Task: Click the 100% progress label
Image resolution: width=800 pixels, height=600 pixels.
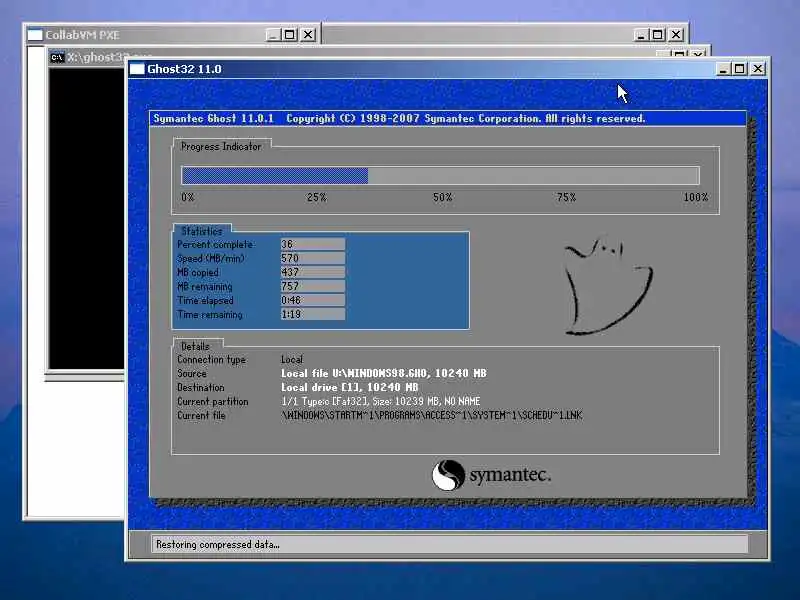Action: (x=695, y=197)
